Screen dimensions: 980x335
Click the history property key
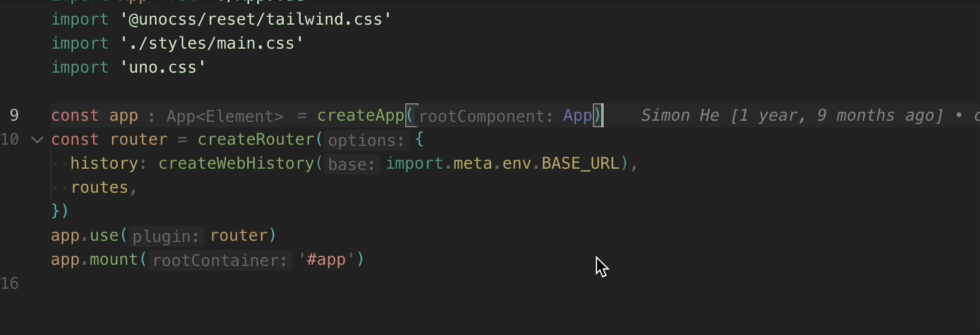pos(105,163)
